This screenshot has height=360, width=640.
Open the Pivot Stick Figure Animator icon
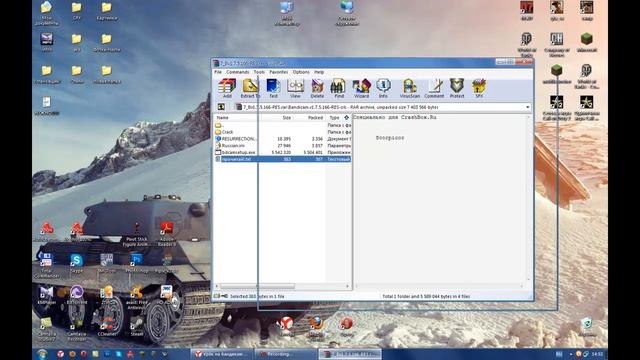tap(136, 235)
